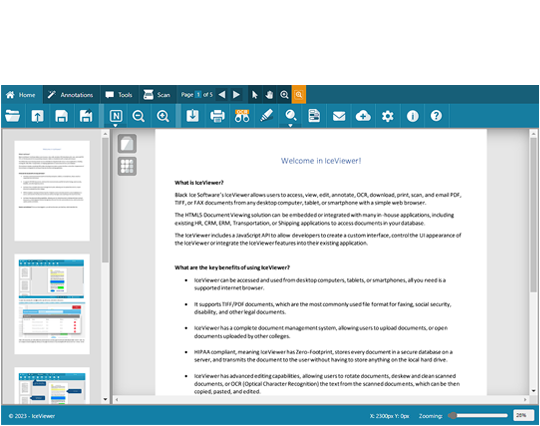Screen dimensions: 540x426
Task: Switch to single-page view icon
Action: point(127,144)
